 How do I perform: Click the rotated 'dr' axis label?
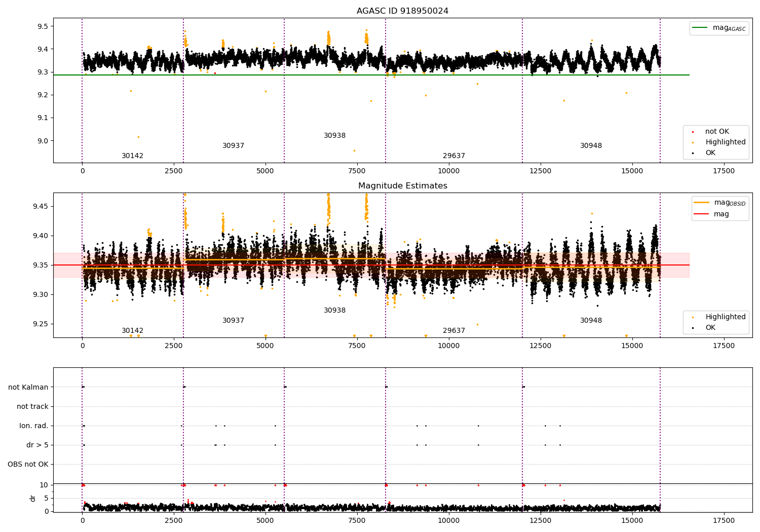tap(33, 498)
